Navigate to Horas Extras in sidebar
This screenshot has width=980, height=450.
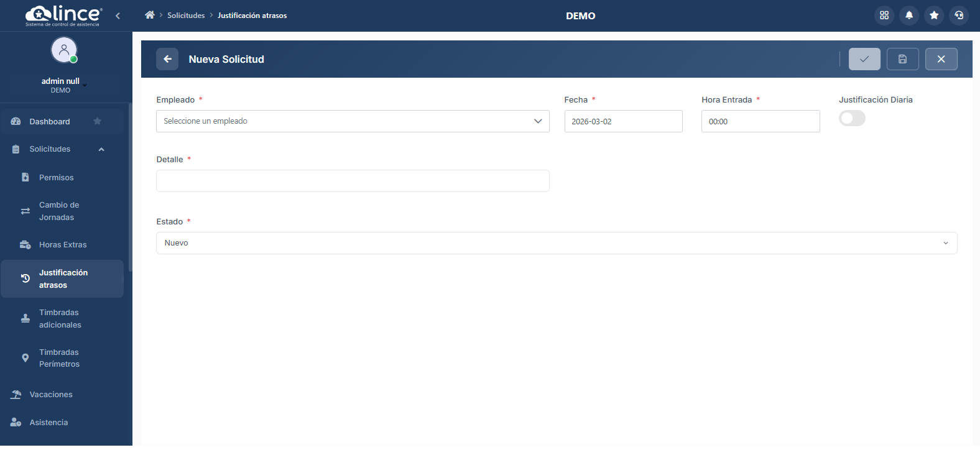pyautogui.click(x=63, y=245)
